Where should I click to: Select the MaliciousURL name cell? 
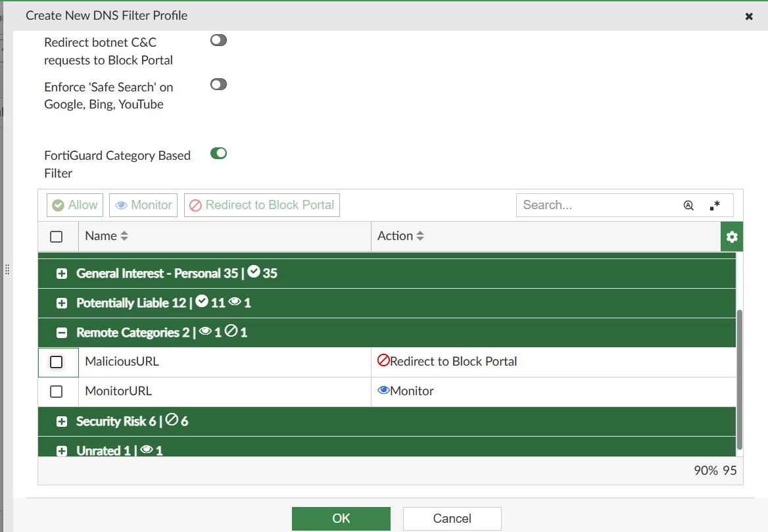225,362
